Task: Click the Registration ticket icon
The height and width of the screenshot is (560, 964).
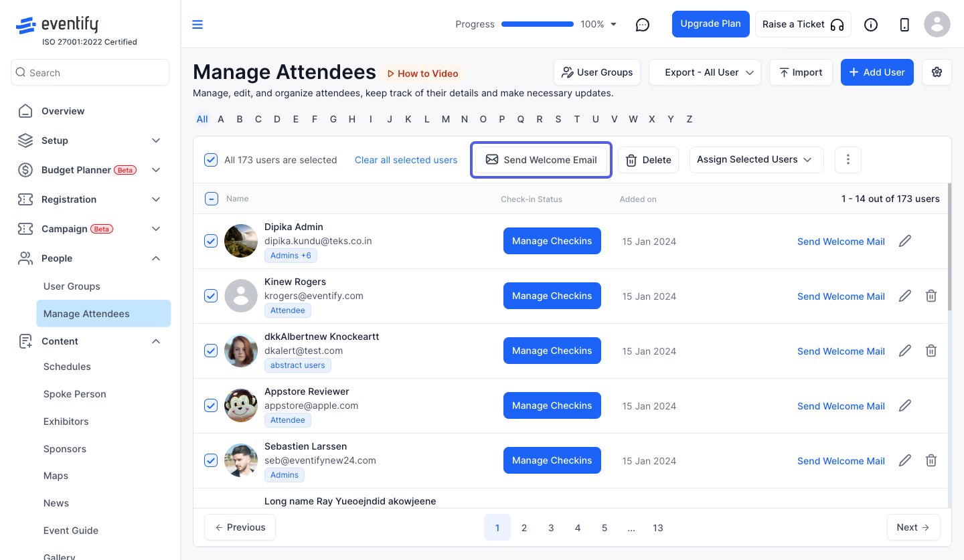Action: click(x=25, y=199)
